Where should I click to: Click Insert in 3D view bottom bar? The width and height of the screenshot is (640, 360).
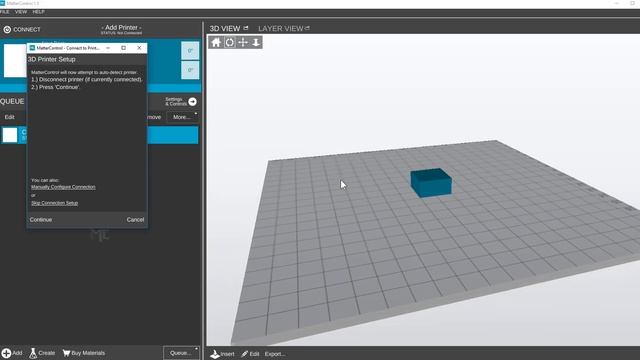coord(222,354)
